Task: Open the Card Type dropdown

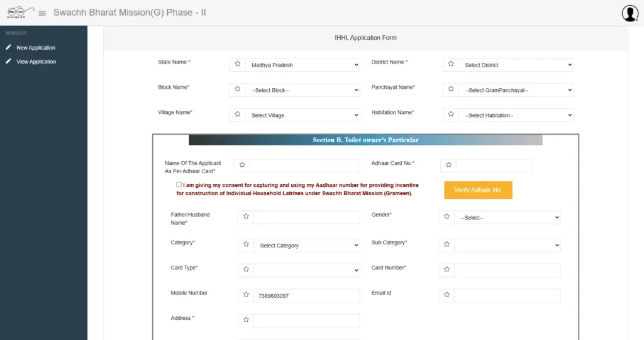Action: point(307,271)
